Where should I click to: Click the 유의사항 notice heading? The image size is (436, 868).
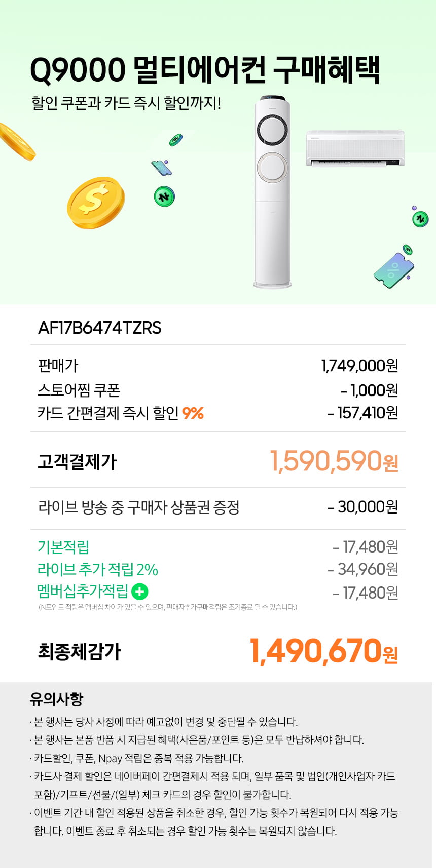point(56,699)
